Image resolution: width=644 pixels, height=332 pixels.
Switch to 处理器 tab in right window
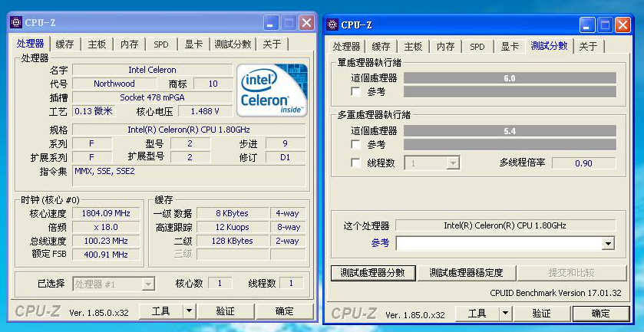pyautogui.click(x=347, y=46)
